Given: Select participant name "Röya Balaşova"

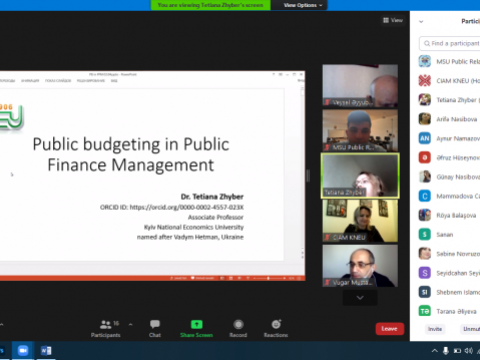Looking at the screenshot, I should pos(456,215).
